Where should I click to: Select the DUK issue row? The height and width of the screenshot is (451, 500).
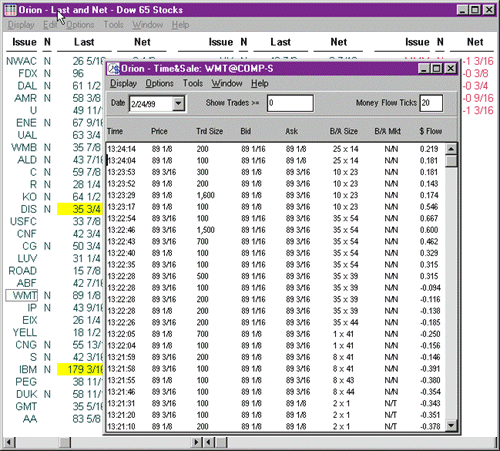(x=27, y=394)
